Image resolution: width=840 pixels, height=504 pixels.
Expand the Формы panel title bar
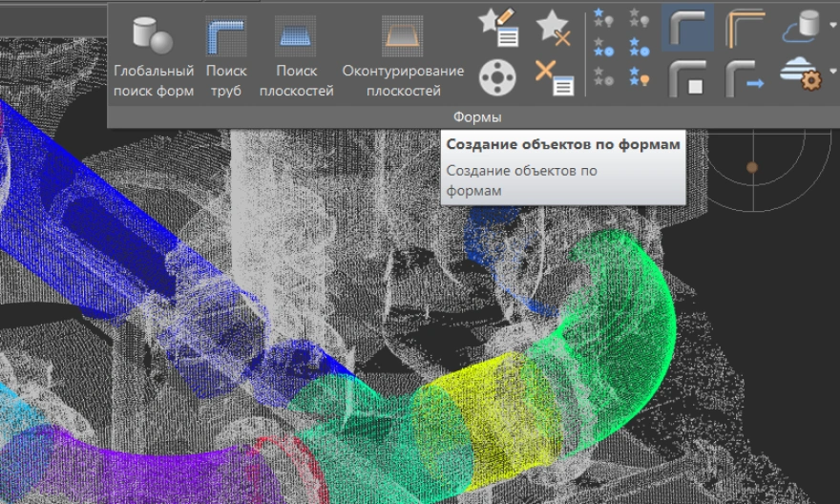pyautogui.click(x=476, y=116)
